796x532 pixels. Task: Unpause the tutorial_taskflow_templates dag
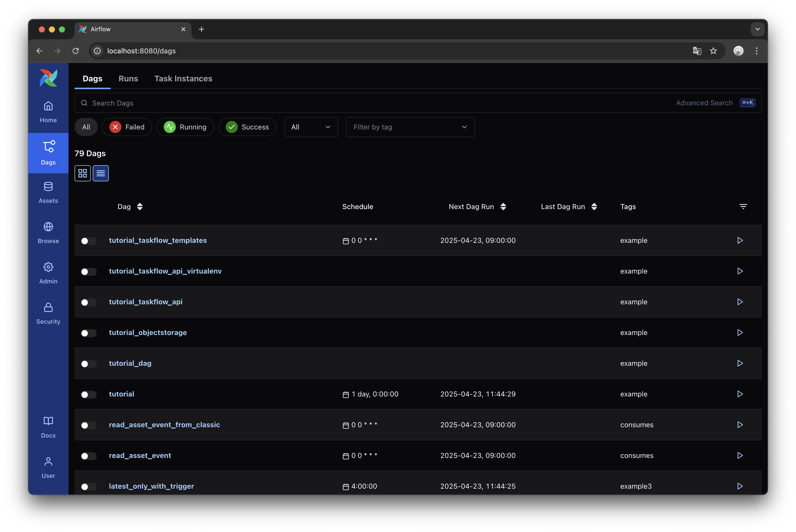(x=89, y=241)
